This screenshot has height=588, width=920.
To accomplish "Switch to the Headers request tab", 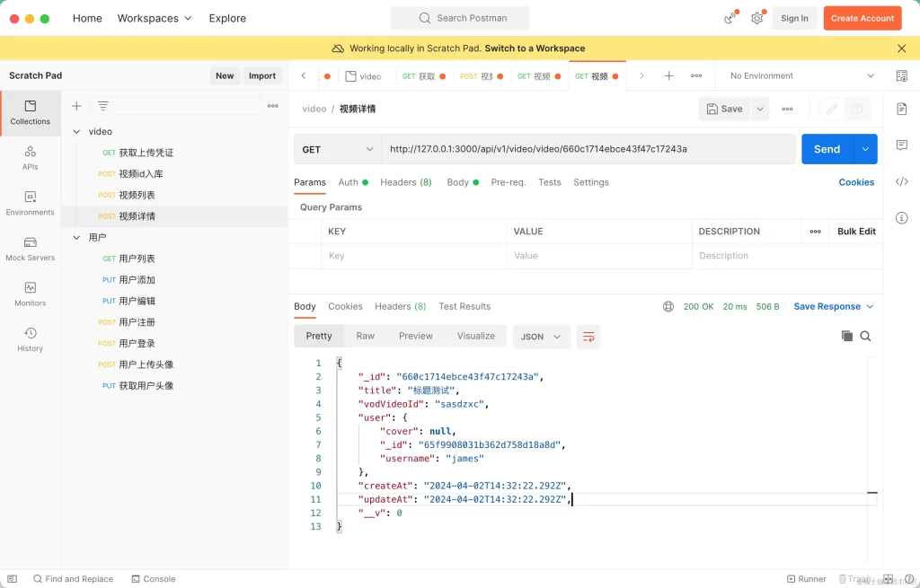I will 405,182.
